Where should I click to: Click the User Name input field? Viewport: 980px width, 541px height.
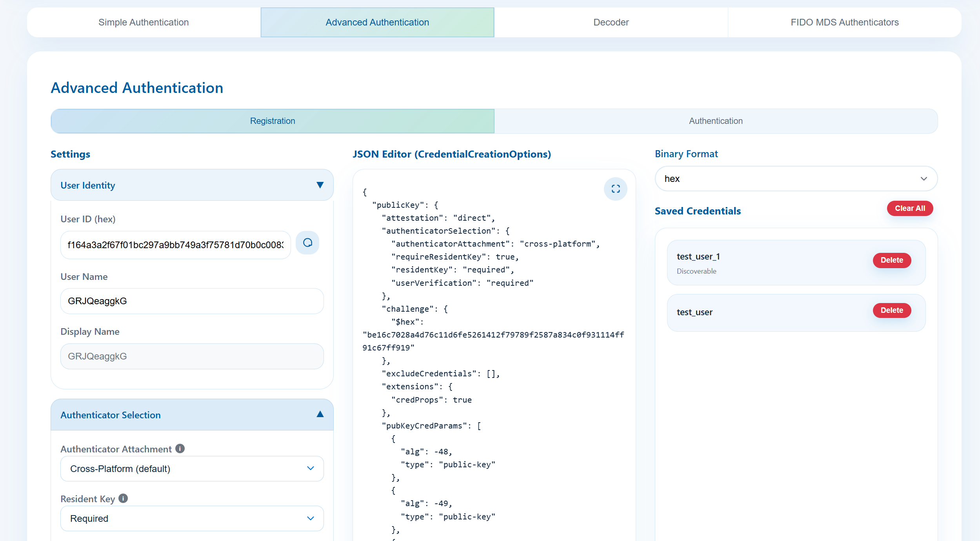(192, 301)
